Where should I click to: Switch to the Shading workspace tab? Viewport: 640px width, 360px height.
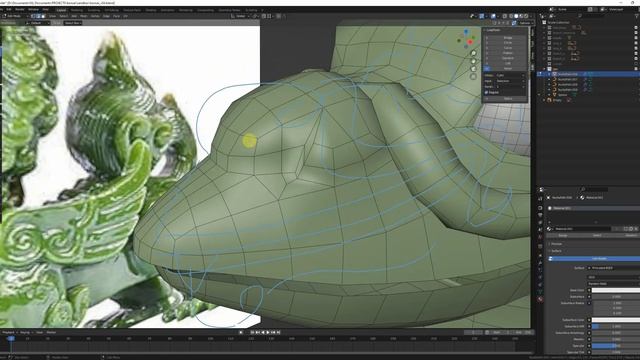[151, 10]
